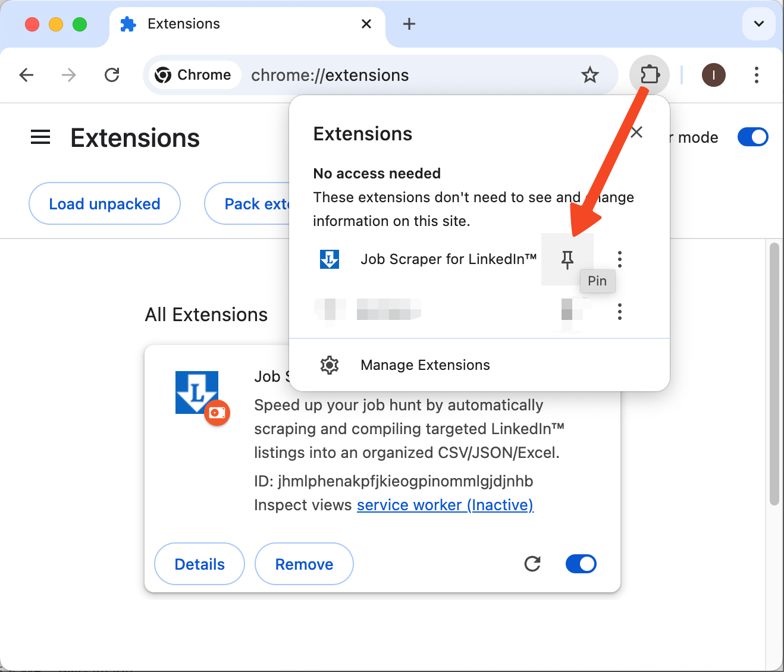This screenshot has width=784, height=672.
Task: Open Chrome's three-dot browser menu
Action: pyautogui.click(x=756, y=75)
